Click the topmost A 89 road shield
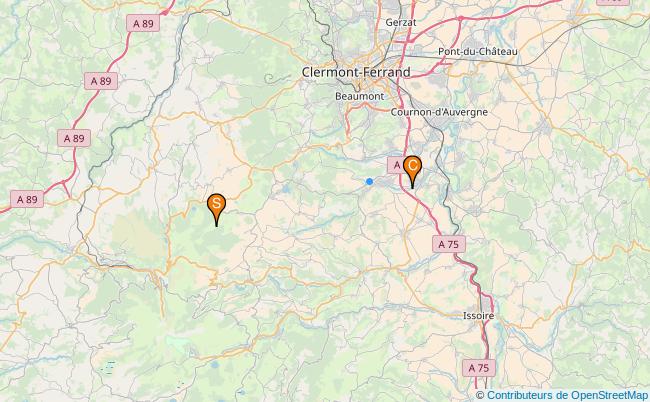Image resolution: width=650 pixels, height=402 pixels. point(143,24)
